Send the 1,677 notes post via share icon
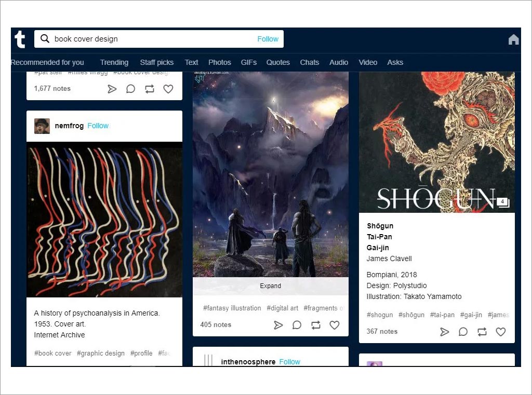This screenshot has width=532, height=395. (x=112, y=89)
